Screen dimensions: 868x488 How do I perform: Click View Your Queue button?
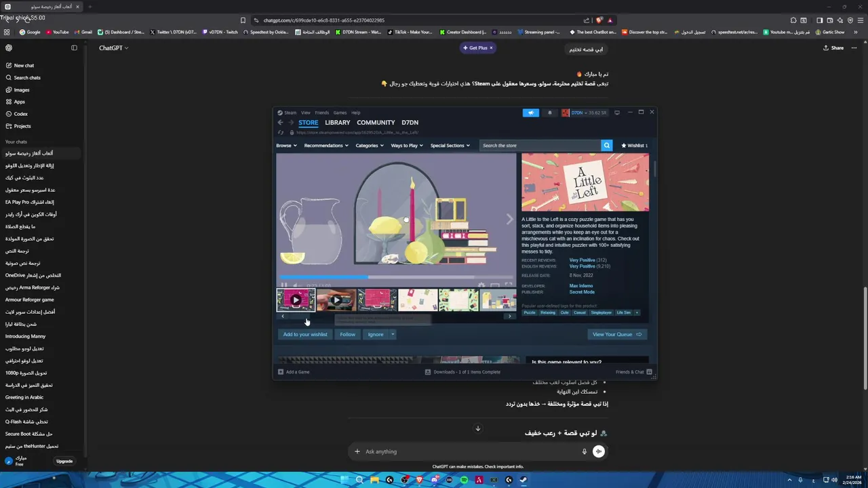pos(617,334)
